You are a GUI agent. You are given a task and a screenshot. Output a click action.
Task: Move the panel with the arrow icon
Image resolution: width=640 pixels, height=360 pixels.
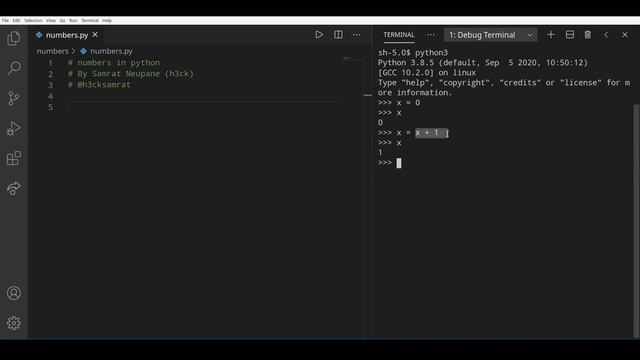(606, 35)
